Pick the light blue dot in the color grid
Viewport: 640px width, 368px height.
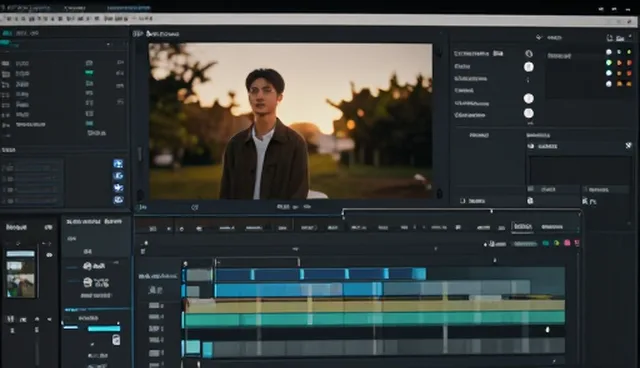click(609, 73)
